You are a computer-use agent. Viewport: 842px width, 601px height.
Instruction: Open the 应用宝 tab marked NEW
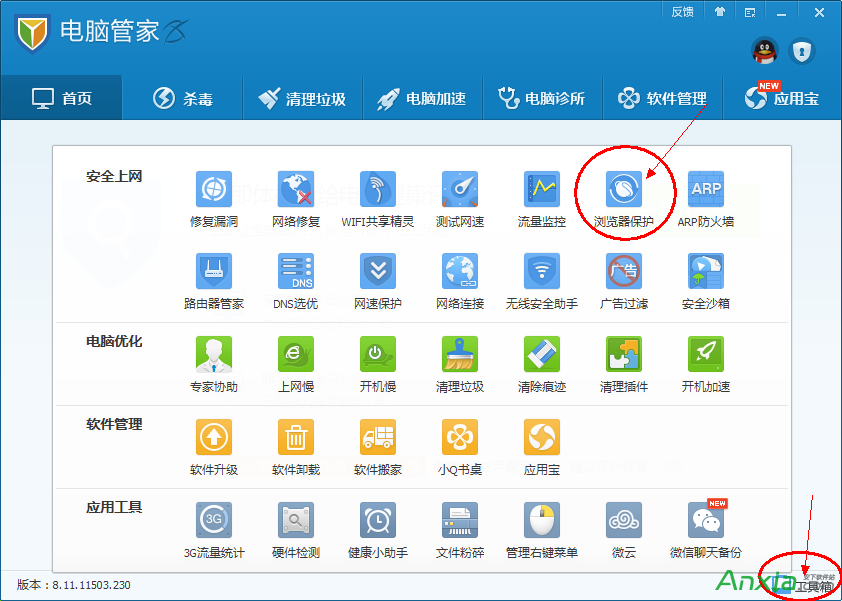[782, 98]
